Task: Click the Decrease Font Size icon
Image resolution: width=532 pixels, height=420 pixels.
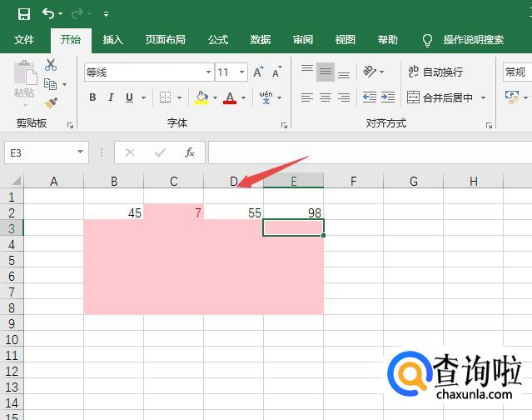Action: [x=277, y=72]
